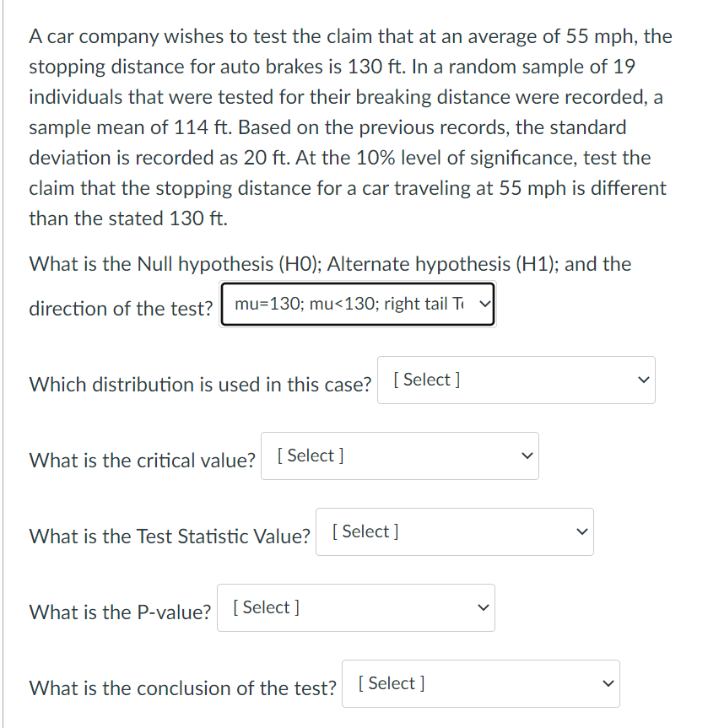
Task: Click the chevron on the critical value dropdown
Action: pos(527,456)
